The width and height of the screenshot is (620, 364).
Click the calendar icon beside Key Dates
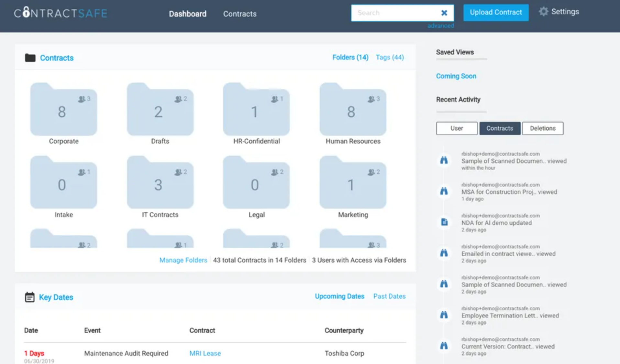(x=30, y=297)
